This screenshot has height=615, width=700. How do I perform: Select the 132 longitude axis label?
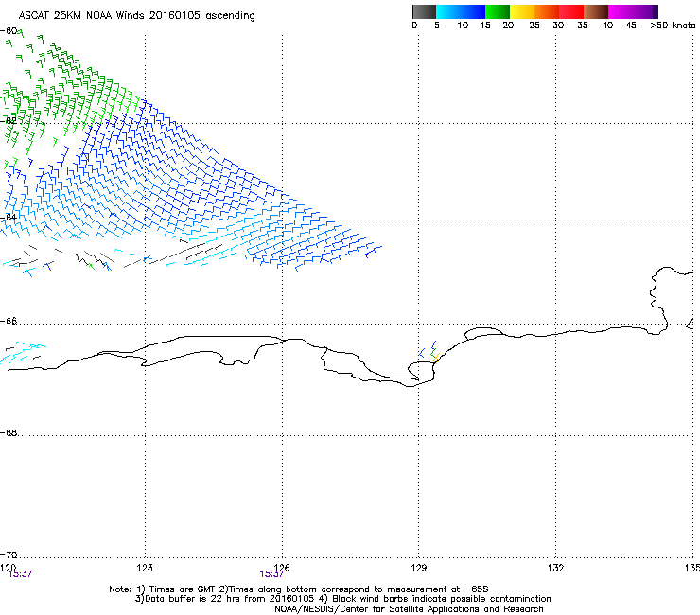coord(556,568)
